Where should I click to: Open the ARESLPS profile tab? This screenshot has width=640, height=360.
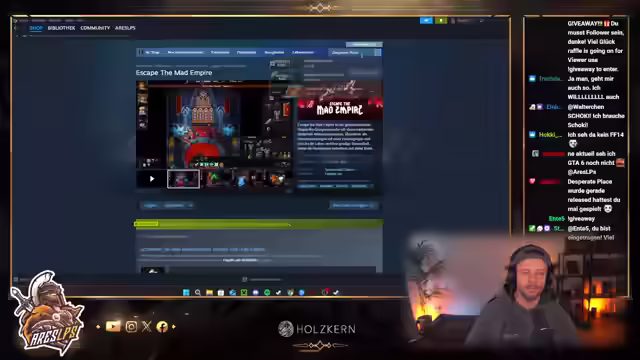click(125, 28)
